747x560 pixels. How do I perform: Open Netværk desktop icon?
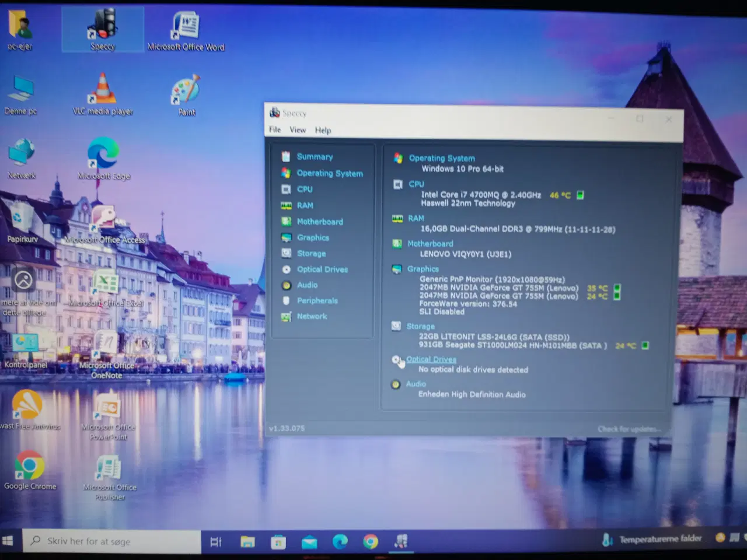click(22, 159)
